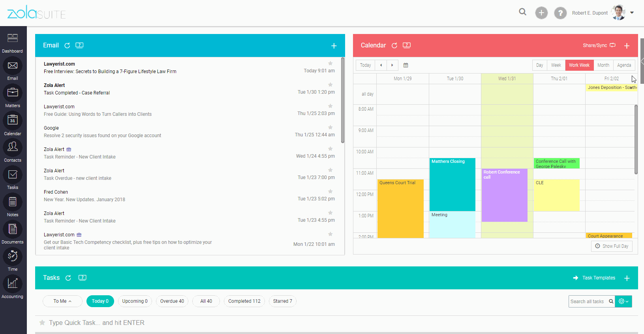This screenshot has height=334, width=644.
Task: Add new calendar event plus icon
Action: pos(627,46)
